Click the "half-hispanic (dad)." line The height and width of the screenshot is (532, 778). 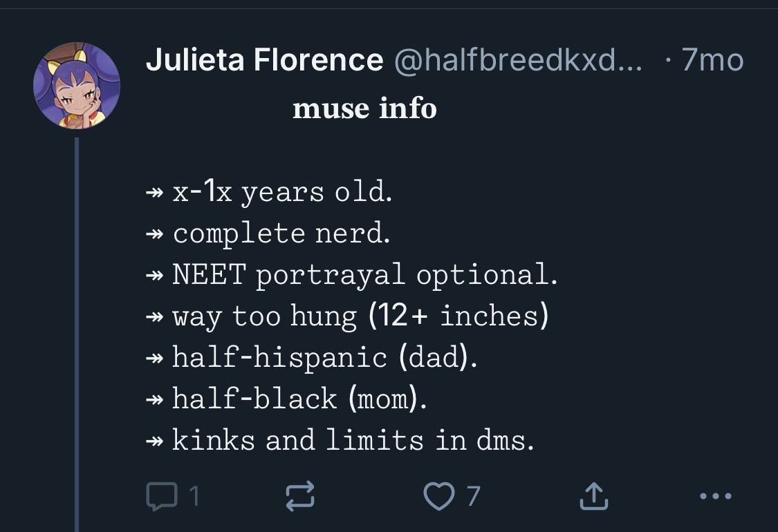(x=324, y=358)
